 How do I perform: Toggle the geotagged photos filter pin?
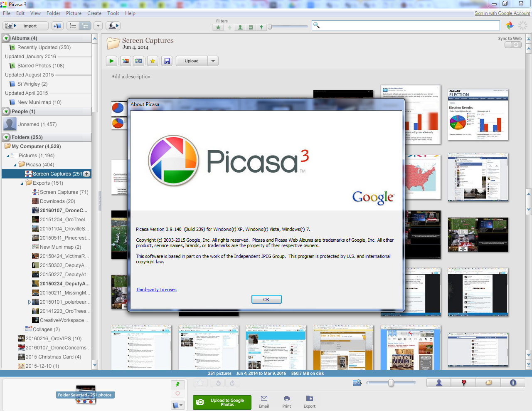point(261,27)
